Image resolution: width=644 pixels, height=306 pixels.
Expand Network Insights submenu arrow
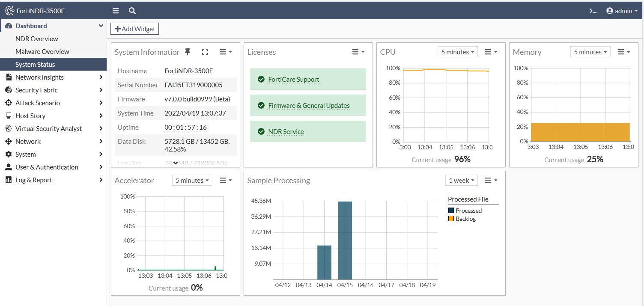point(101,77)
